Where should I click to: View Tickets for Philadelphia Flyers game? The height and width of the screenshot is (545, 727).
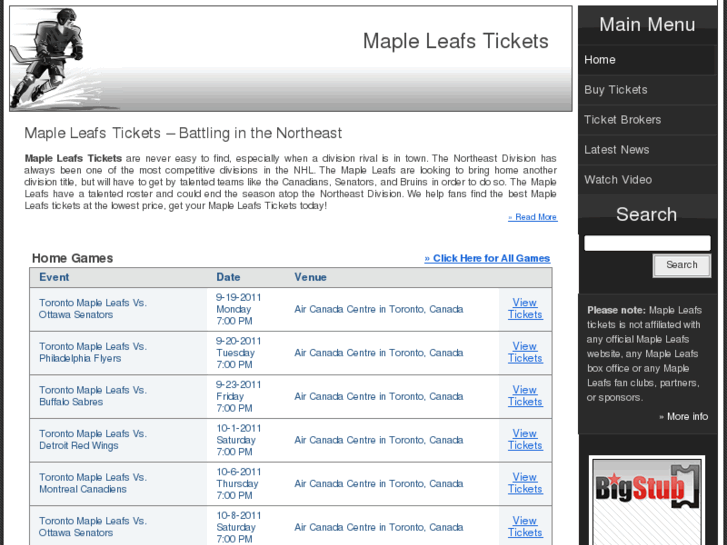click(x=525, y=352)
